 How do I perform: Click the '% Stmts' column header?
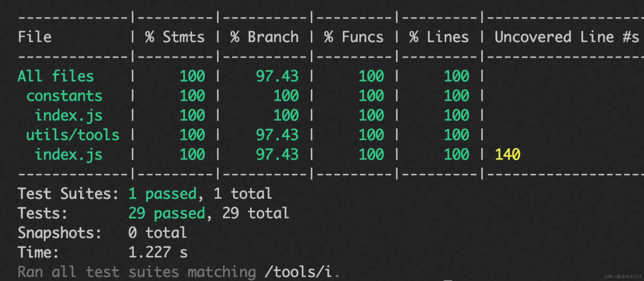coord(175,37)
